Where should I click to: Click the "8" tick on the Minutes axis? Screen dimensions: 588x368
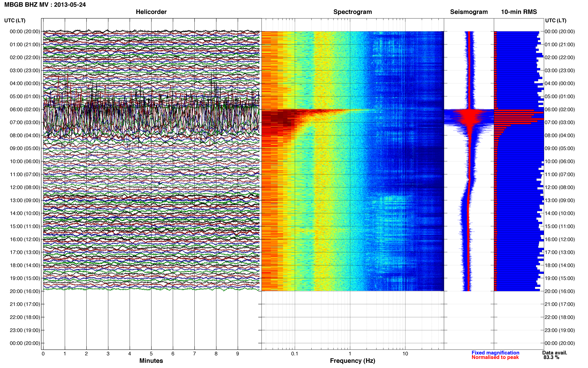(216, 354)
